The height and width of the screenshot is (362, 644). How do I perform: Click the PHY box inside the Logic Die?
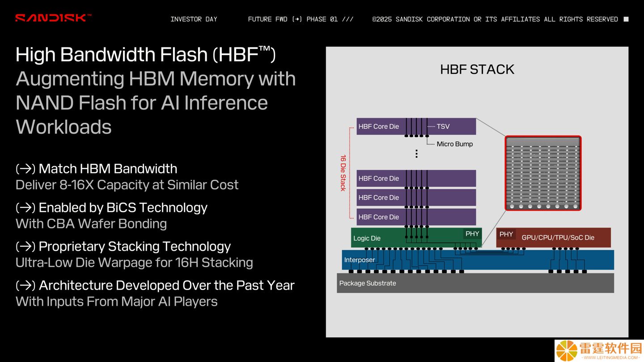472,234
